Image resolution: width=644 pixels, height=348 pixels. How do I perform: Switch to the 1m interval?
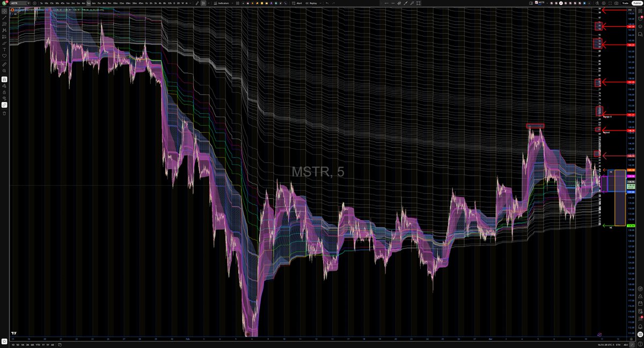point(68,3)
